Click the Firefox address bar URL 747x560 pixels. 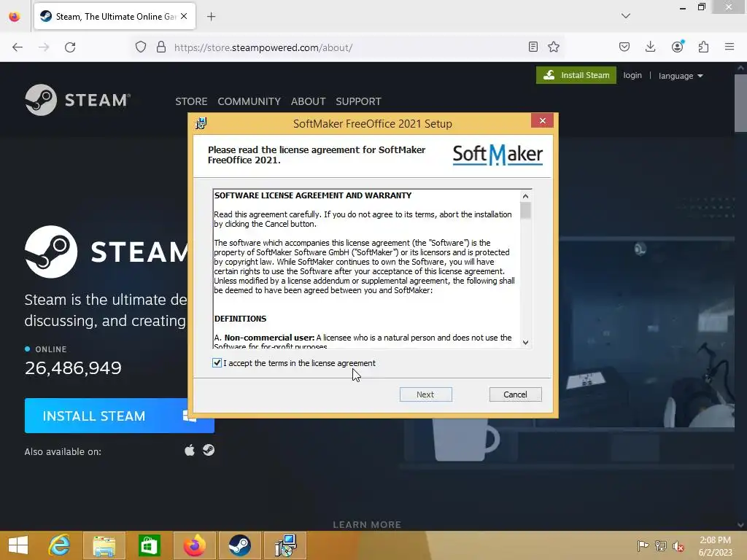pyautogui.click(x=263, y=47)
